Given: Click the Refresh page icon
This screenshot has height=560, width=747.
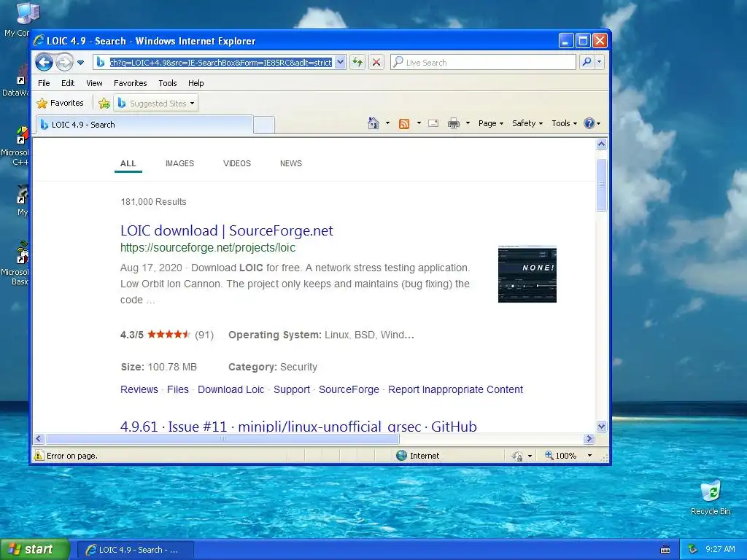Looking at the screenshot, I should 357,63.
